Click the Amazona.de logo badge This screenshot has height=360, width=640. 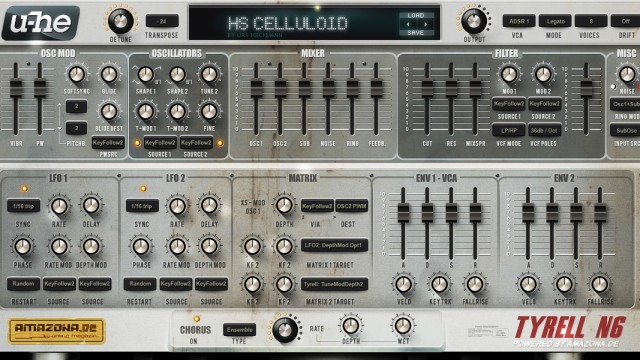tap(56, 331)
